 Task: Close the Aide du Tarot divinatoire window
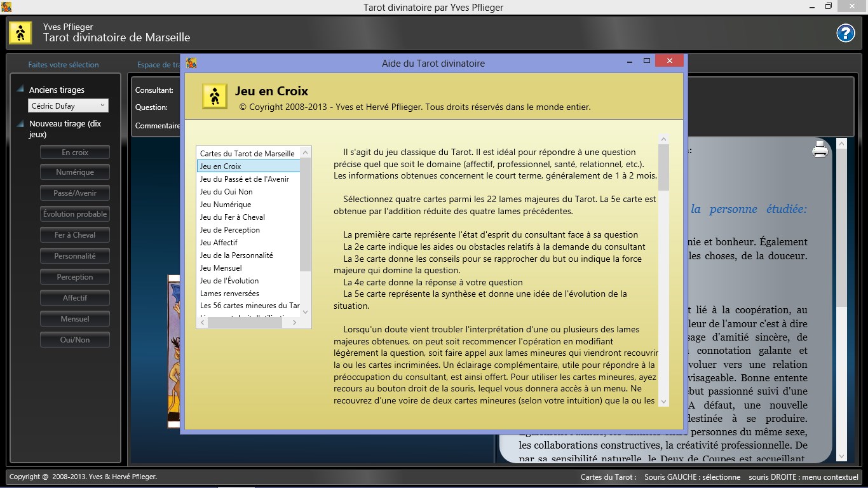(x=670, y=61)
